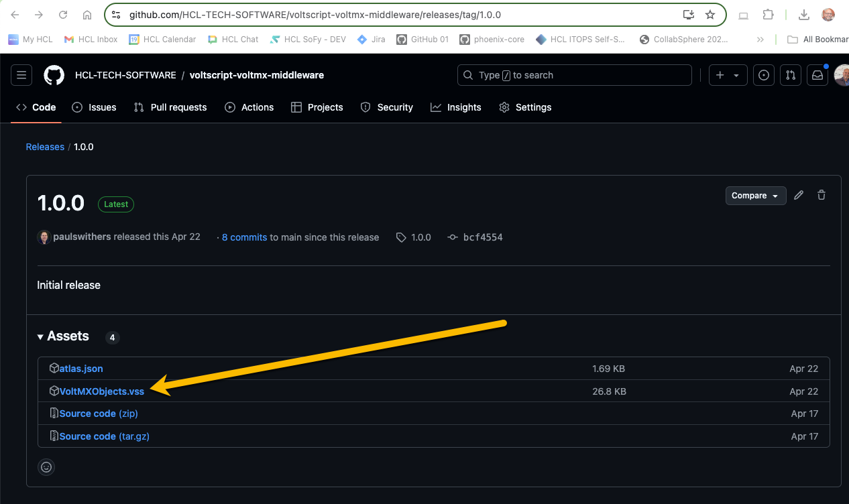
Task: Open the create new plus dropdown
Action: [728, 75]
